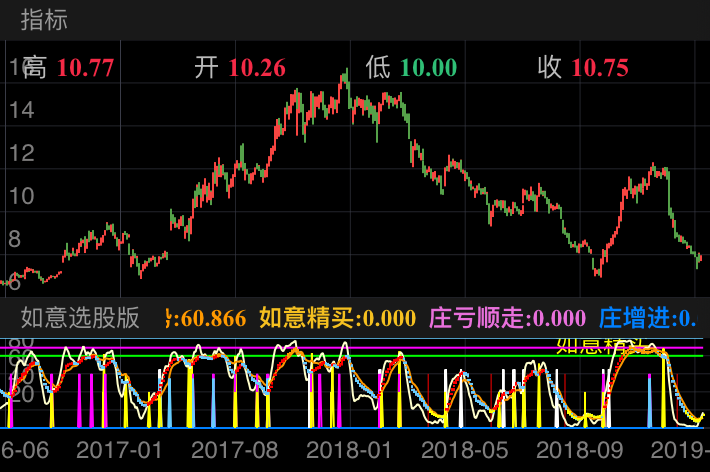Click the 2017-01 date axis label
Viewport: 710px width, 472px height.
119,450
